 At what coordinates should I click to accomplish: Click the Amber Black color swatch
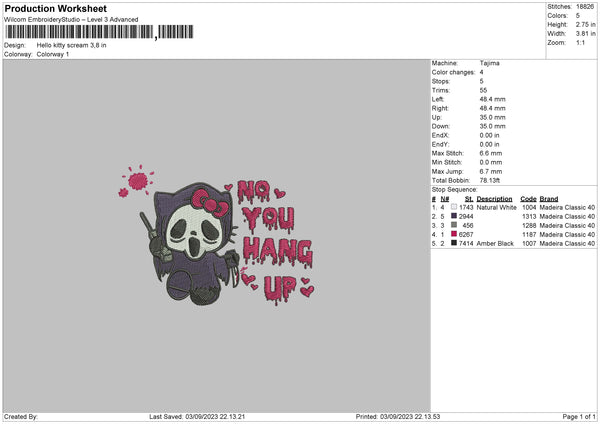pos(453,243)
